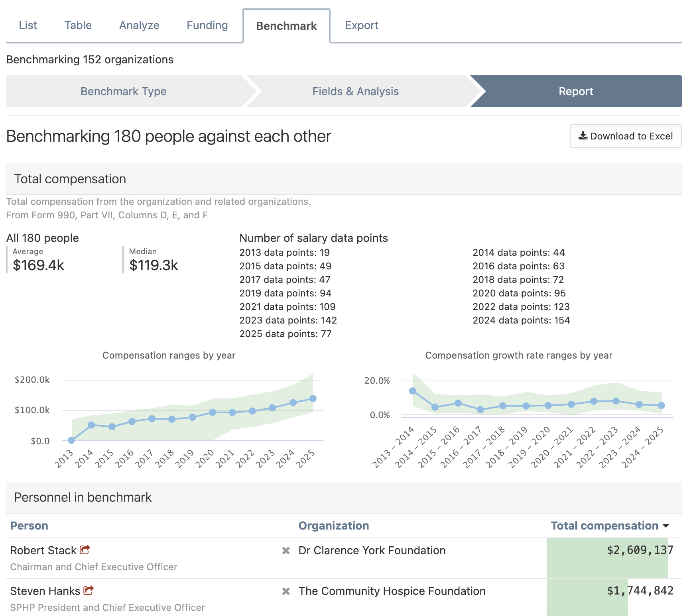
Task: Click the 'Personnel in benchmark' section heading
Action: coord(83,497)
